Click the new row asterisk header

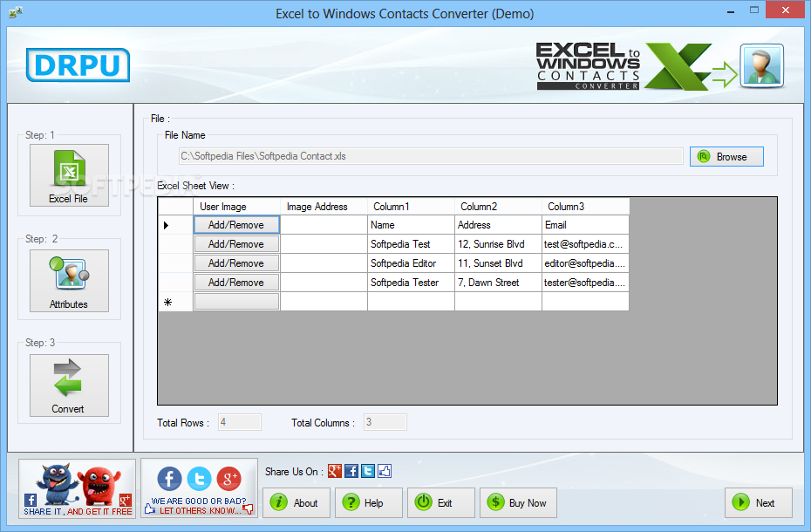[175, 302]
